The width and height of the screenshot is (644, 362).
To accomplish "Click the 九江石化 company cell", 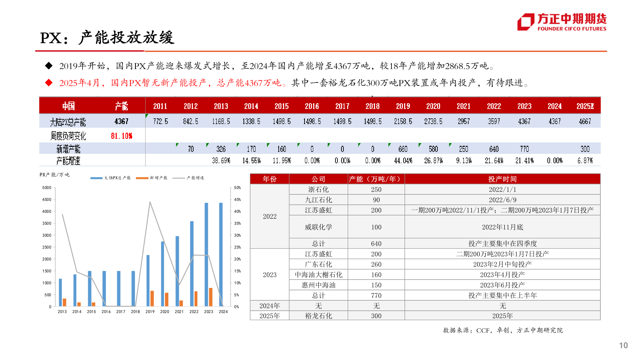I will click(318, 200).
